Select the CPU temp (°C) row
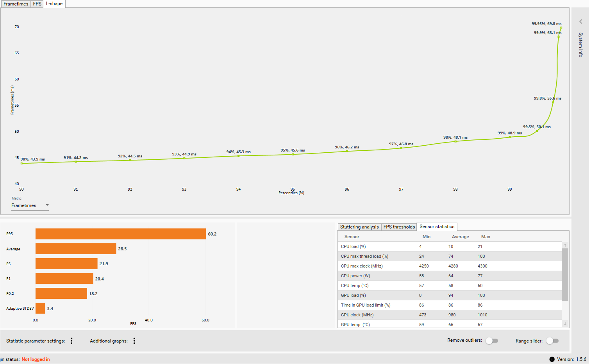591x364 pixels. 450,285
